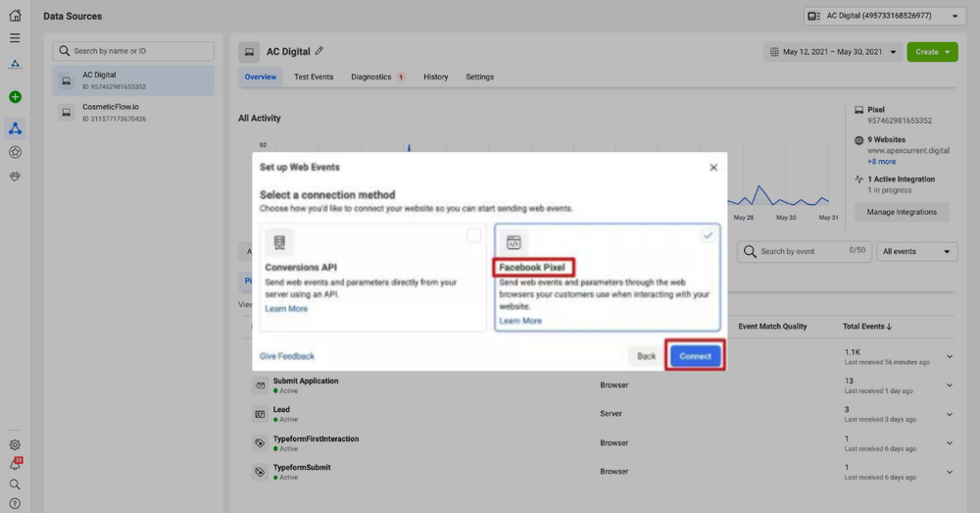Image resolution: width=980 pixels, height=513 pixels.
Task: Click the TypeformFirstInteraction tag icon
Action: point(260,443)
